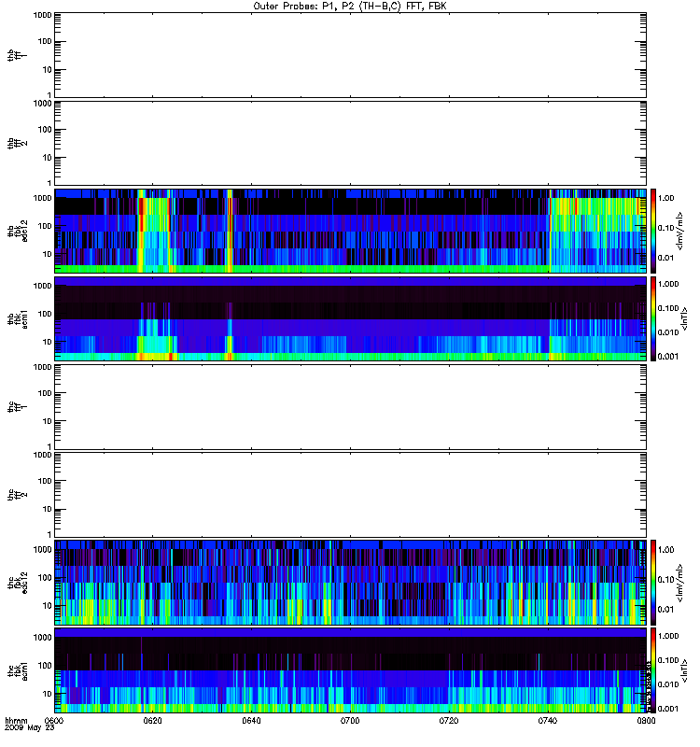Click the 1000 y-axis tick of thb fff 1
This screenshot has height=747, width=700.
coord(42,15)
